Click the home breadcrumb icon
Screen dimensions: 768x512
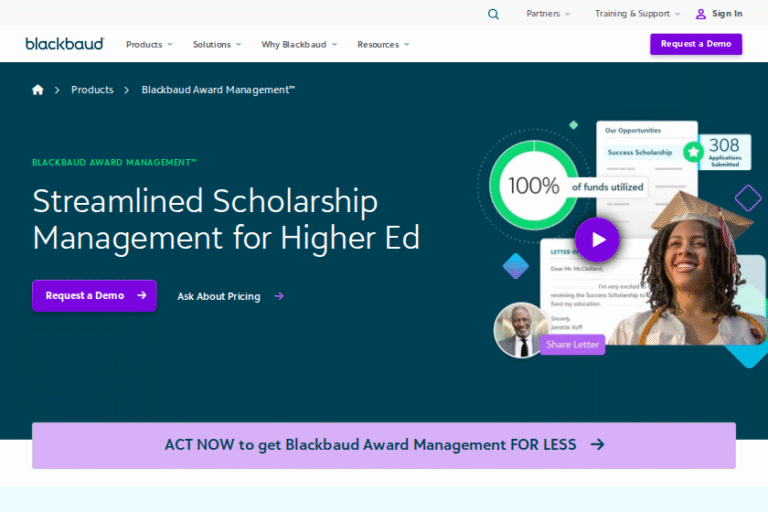coord(38,90)
